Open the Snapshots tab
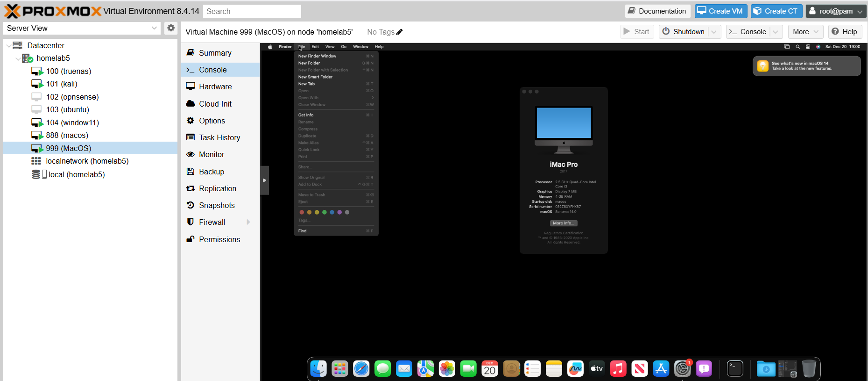The height and width of the screenshot is (381, 868). 220,205
